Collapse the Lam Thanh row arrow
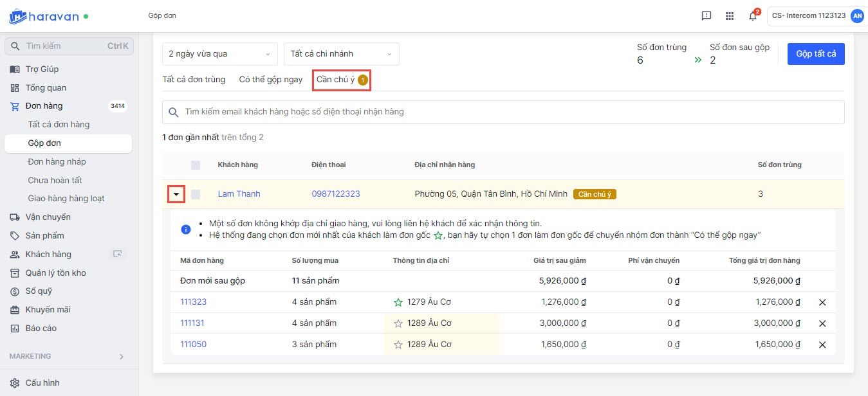868x396 pixels. (x=176, y=194)
